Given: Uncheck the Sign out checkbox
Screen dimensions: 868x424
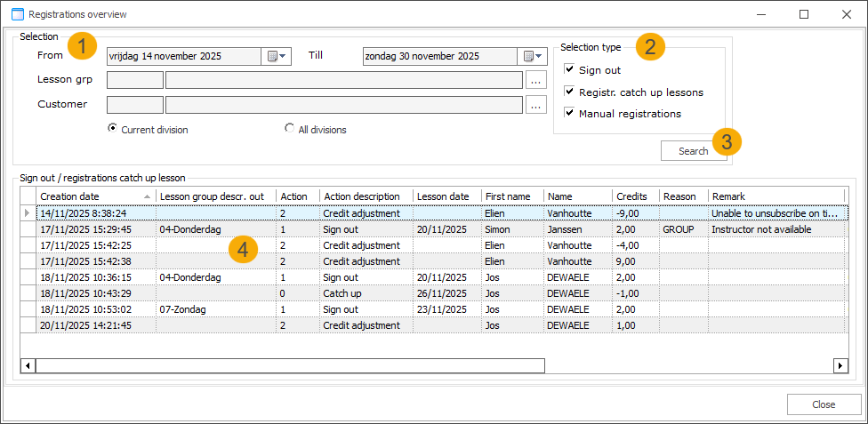Looking at the screenshot, I should 569,69.
